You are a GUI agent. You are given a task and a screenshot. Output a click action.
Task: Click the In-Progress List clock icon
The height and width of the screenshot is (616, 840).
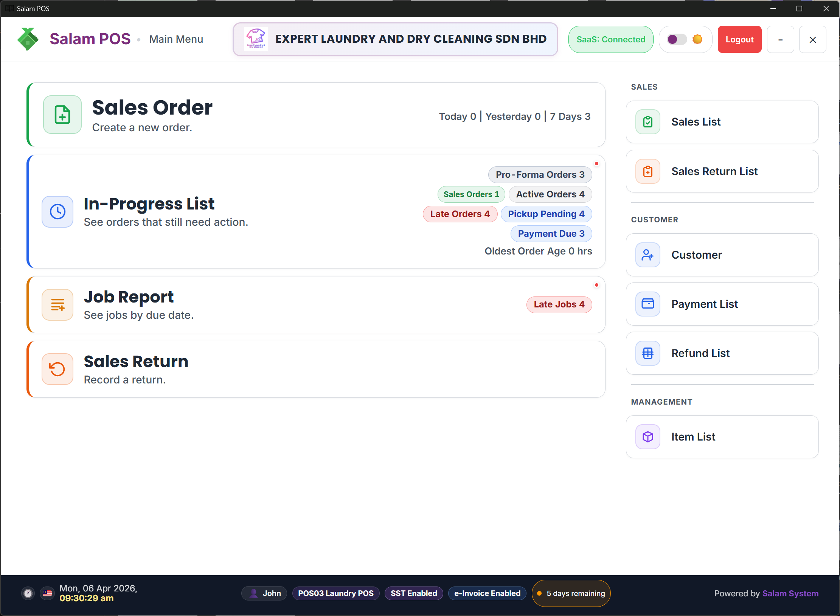57,211
